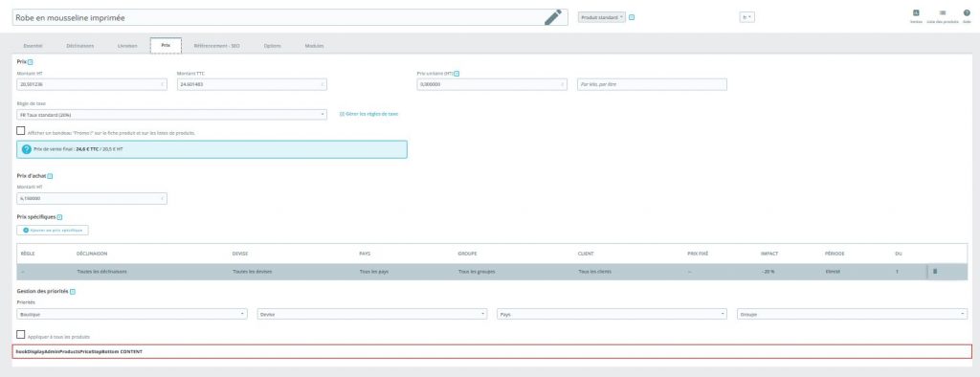Click the Prix unitaire (HT) field
The height and width of the screenshot is (377, 980).
pyautogui.click(x=492, y=84)
